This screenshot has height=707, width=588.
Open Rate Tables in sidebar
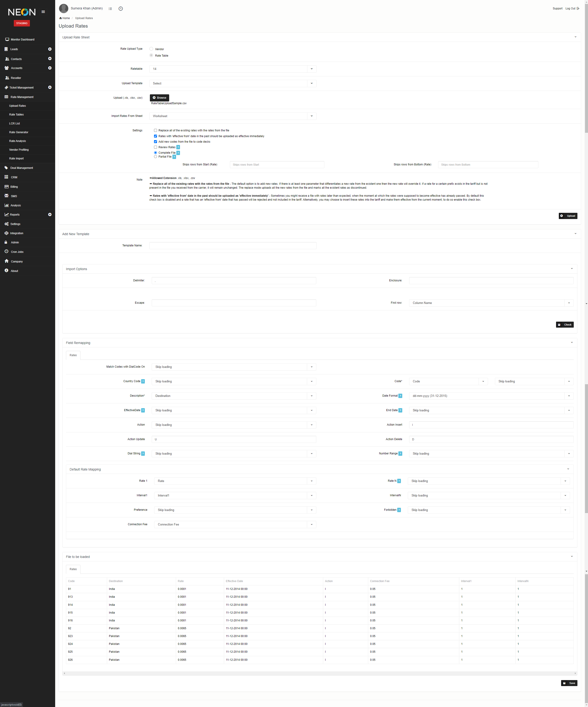pos(17,115)
